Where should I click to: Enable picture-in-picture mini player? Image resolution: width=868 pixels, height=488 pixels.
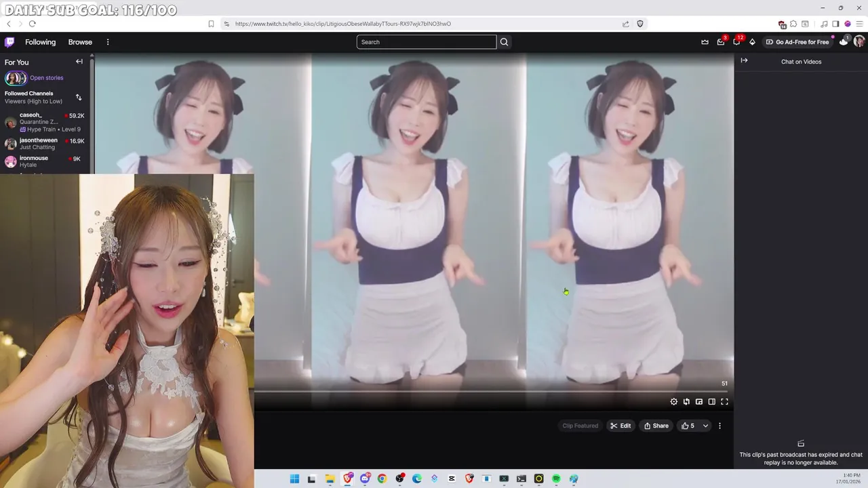click(699, 402)
